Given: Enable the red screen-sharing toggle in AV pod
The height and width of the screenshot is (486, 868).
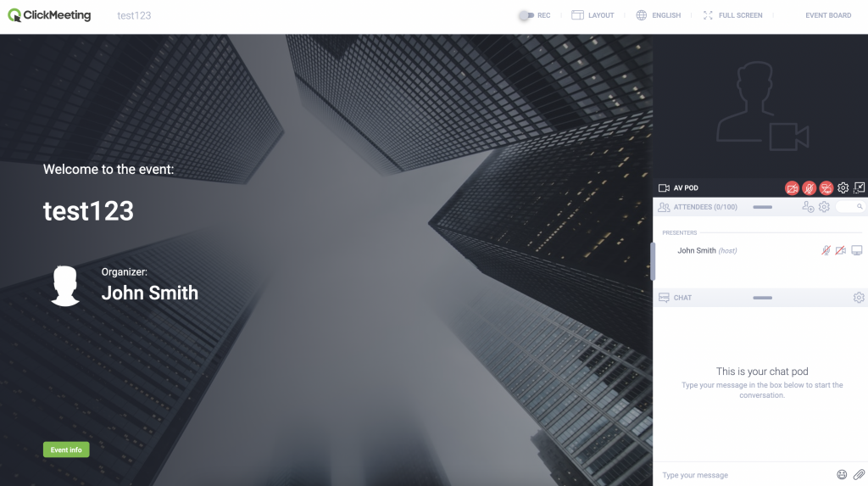Looking at the screenshot, I should point(826,188).
